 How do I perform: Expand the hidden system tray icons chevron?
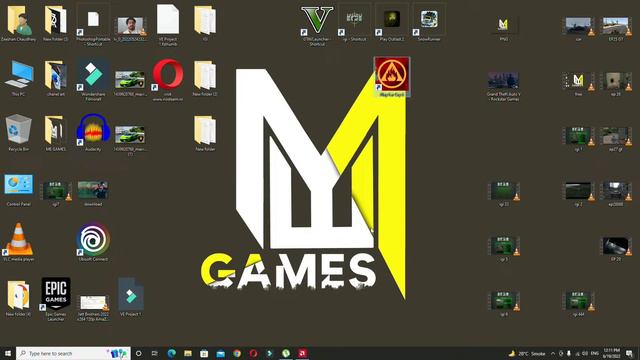pyautogui.click(x=553, y=353)
